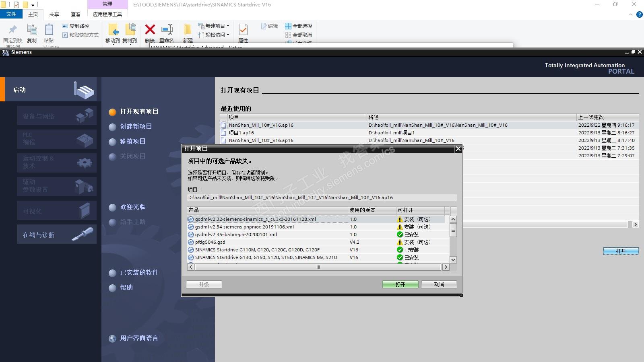The image size is (644, 362).
Task: Sort by the Version used column header
Action: [372, 210]
